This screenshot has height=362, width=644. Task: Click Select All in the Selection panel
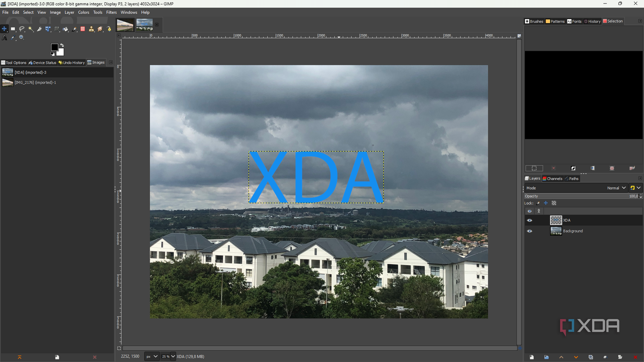(534, 168)
